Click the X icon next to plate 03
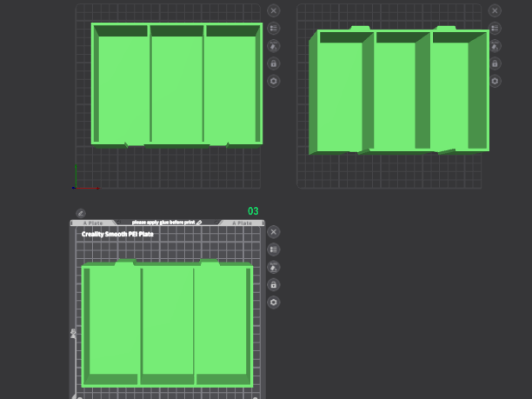 (x=274, y=232)
